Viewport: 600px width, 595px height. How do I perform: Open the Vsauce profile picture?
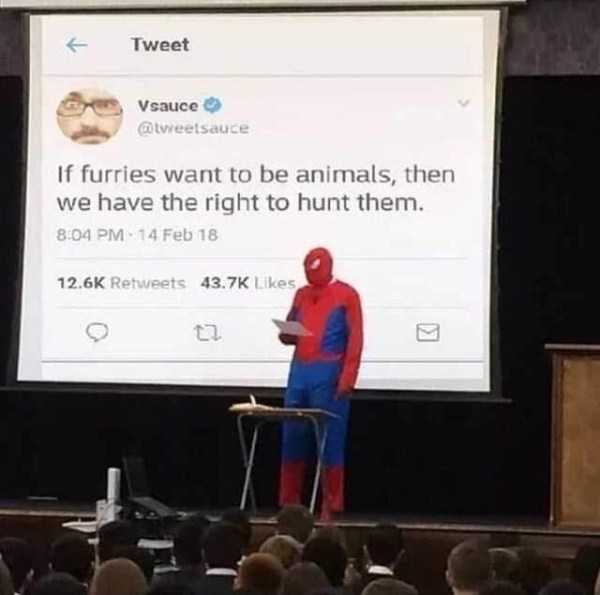(x=90, y=116)
